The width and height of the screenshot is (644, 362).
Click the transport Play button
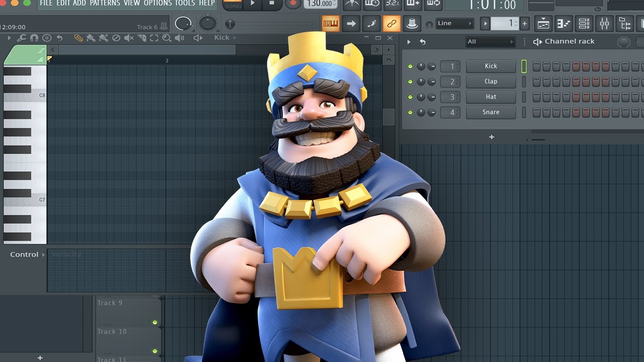point(253,4)
